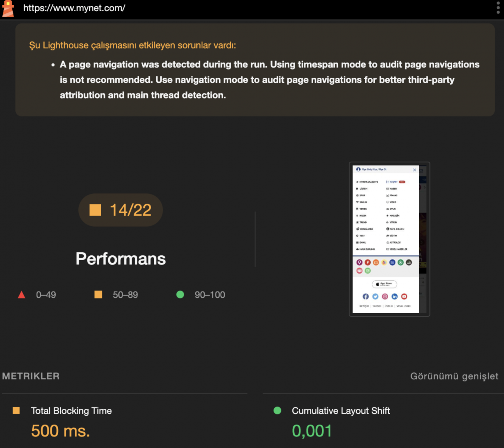Viewport: 504px width, 448px height.
Task: Open the final page screenshot thumbnail
Action: coord(389,239)
